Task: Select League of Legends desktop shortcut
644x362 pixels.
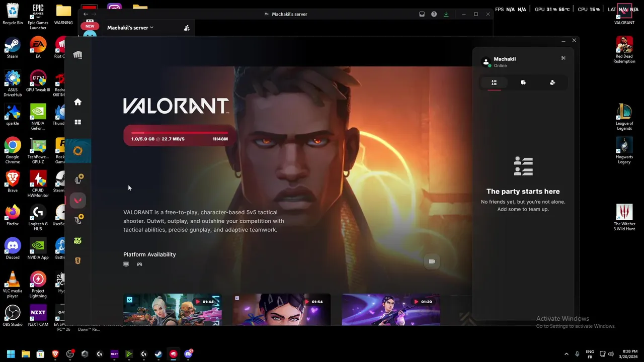Action: tap(624, 117)
